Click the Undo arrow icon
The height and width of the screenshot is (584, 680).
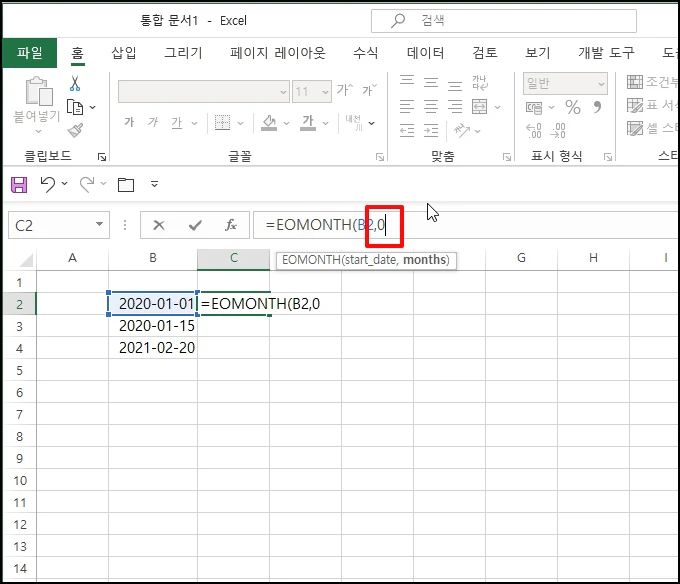48,184
